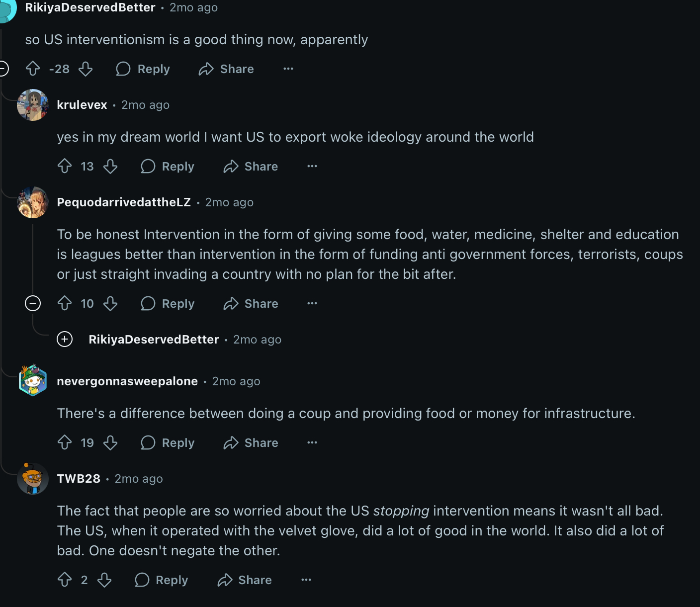Collapse PequodarrivedattheLZ's comment thread
Screen dimensions: 700x607
[x=33, y=303]
